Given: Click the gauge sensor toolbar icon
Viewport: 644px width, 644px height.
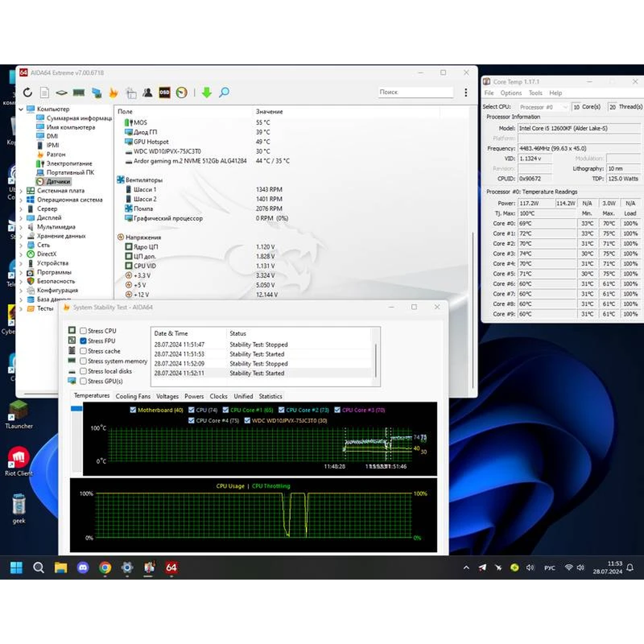Looking at the screenshot, I should point(181,92).
